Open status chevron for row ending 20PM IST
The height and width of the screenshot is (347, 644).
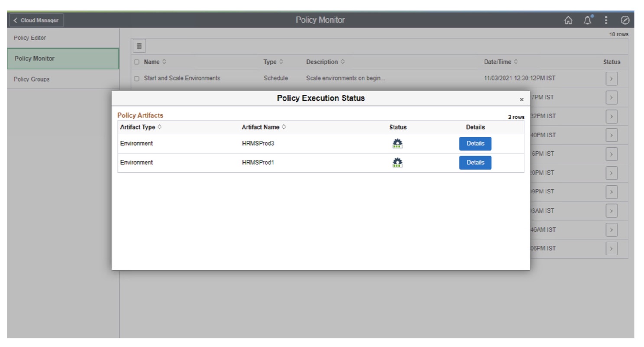tap(611, 173)
